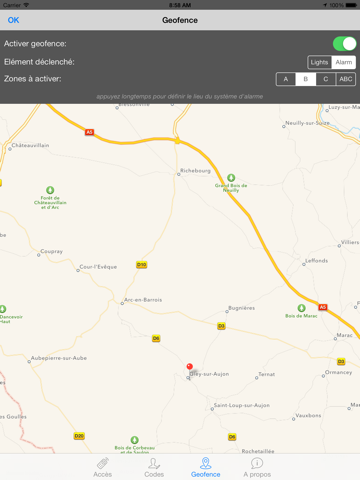Tap the D6 road shield near Arc-en-Barrois

coord(156,338)
